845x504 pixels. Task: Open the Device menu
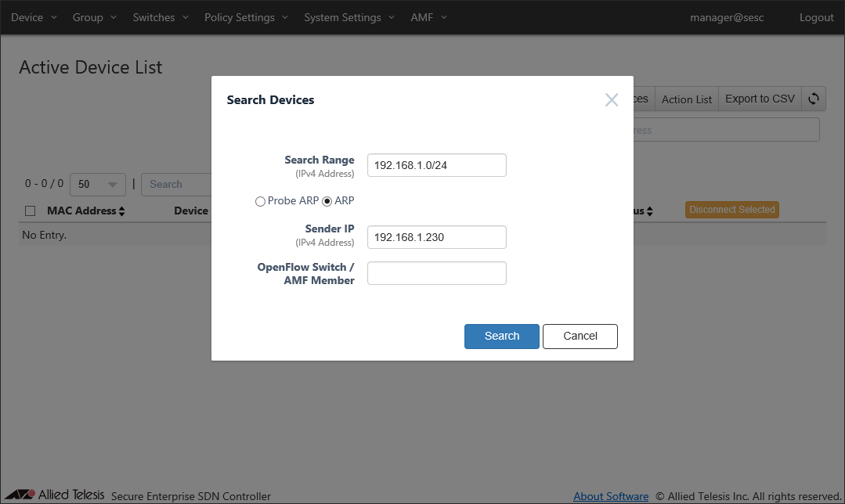pyautogui.click(x=34, y=17)
